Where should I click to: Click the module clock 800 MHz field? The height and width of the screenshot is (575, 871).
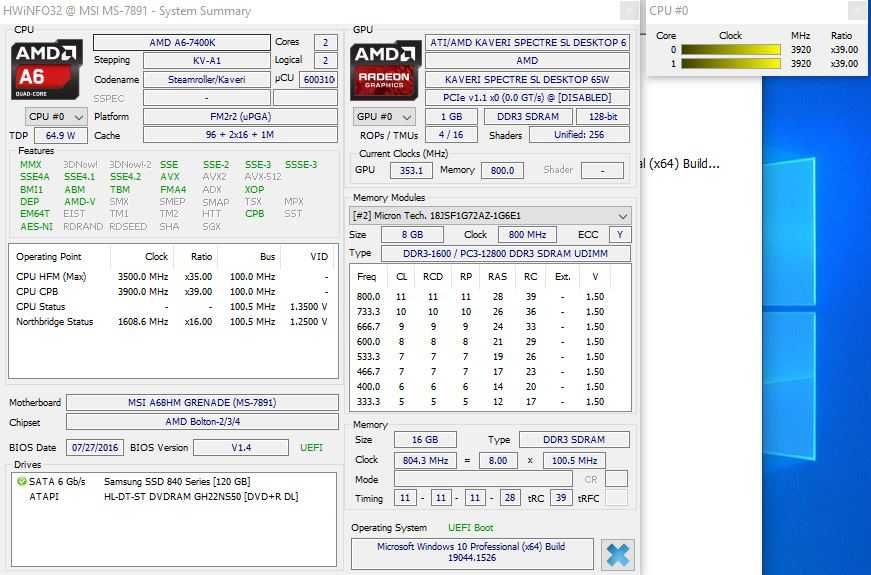[x=527, y=235]
